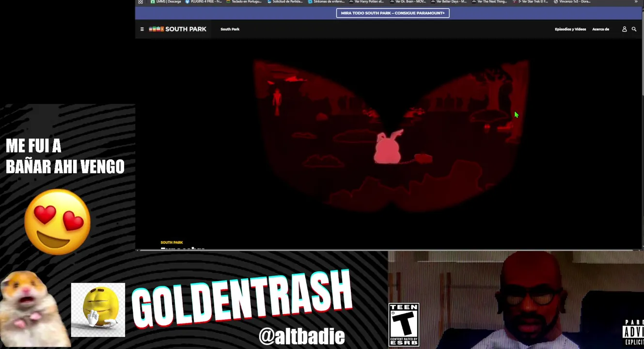Image resolution: width=644 pixels, height=349 pixels.
Task: Open the hamburger menu beside South Park logo
Action: (142, 29)
